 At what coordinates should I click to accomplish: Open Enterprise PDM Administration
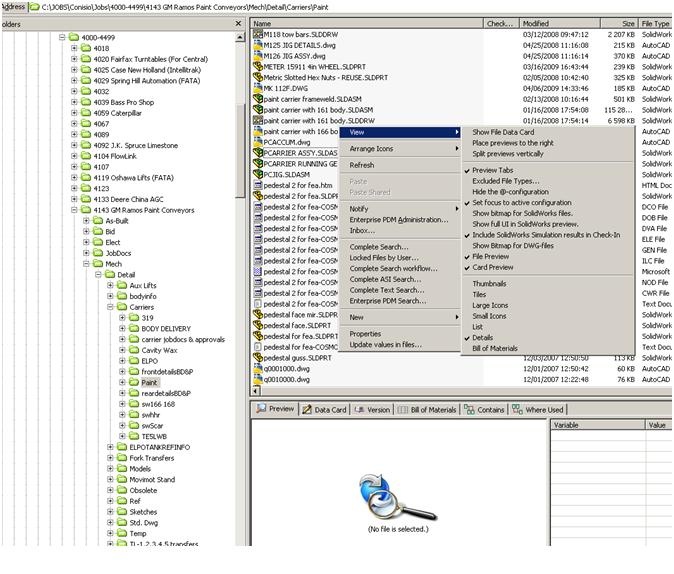coord(400,219)
